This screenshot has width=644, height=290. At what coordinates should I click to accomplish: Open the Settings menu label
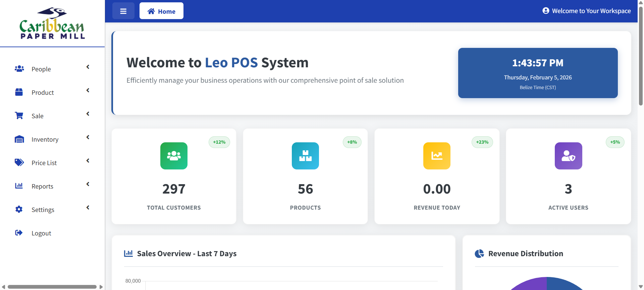click(x=43, y=210)
